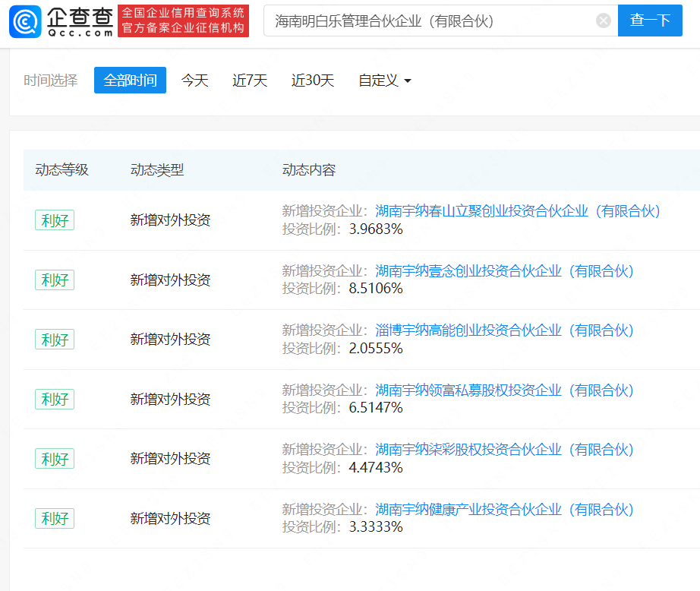Viewport: 700px width, 591px height.
Task: Click the 利好 tag in the 2.0555% row
Action: pos(55,340)
